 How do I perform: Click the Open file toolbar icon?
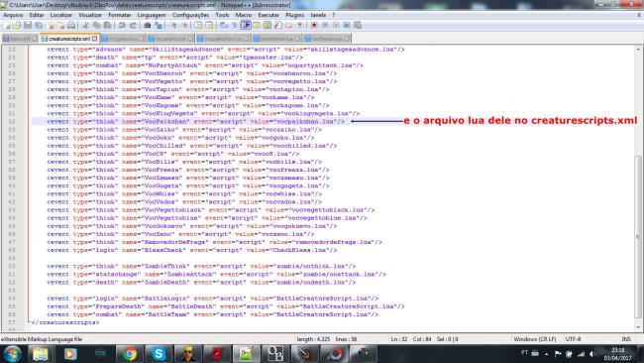(x=17, y=26)
